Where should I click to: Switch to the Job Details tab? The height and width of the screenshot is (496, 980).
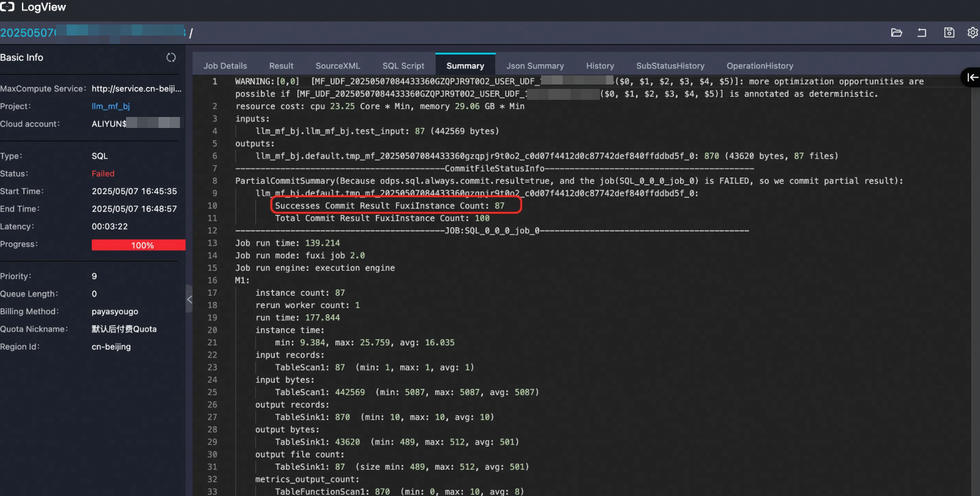(225, 66)
